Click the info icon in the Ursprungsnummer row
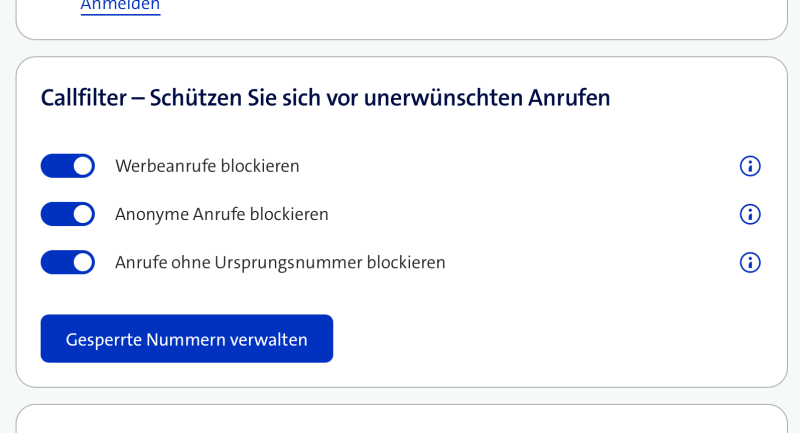 click(750, 262)
